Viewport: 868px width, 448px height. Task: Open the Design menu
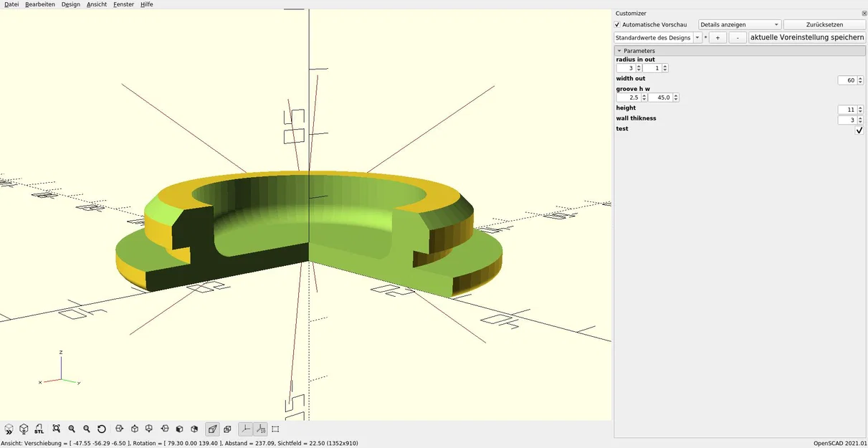pyautogui.click(x=71, y=4)
